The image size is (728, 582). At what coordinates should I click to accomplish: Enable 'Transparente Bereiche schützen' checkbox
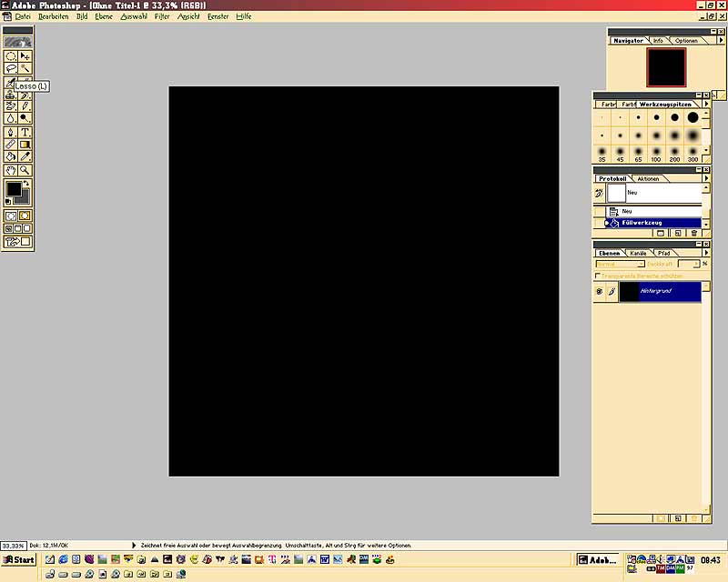coord(597,275)
